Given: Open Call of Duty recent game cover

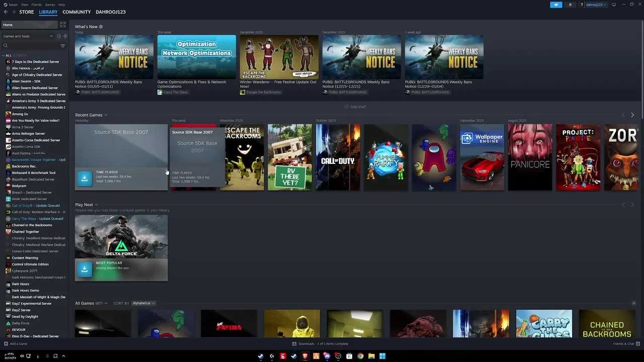Looking at the screenshot, I should click(x=338, y=157).
